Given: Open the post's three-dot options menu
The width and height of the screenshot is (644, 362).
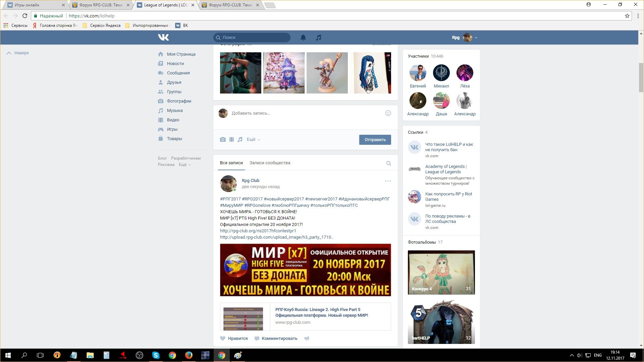Looking at the screenshot, I should click(388, 181).
